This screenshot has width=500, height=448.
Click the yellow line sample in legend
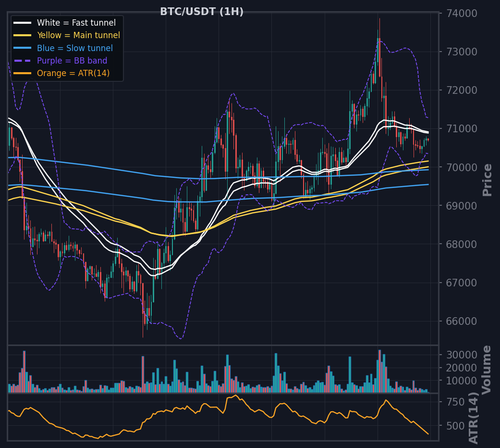[x=22, y=35]
